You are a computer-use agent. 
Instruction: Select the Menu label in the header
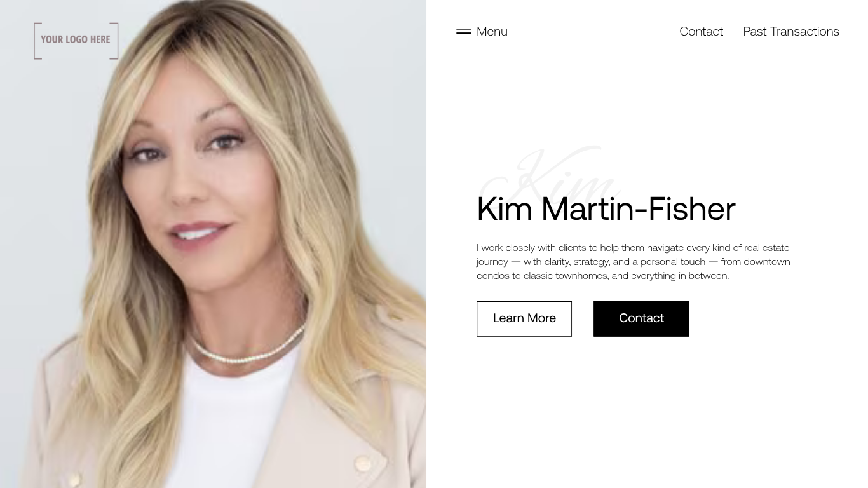coord(492,31)
